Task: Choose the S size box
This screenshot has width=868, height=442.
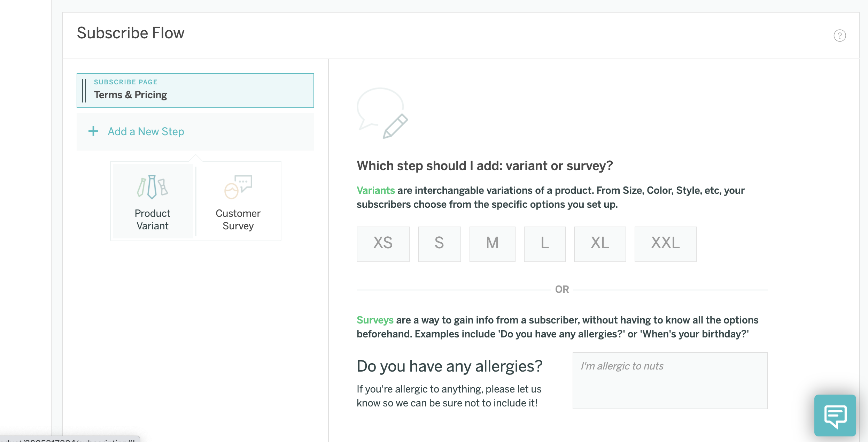Action: click(x=439, y=244)
